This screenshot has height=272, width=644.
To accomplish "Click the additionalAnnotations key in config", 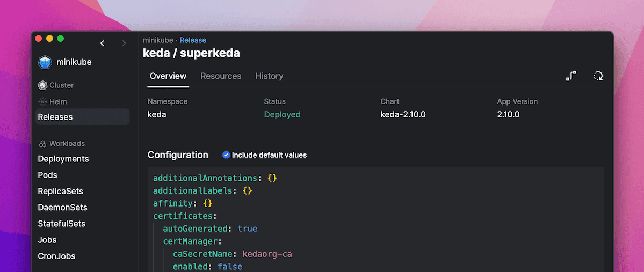I will [205, 179].
